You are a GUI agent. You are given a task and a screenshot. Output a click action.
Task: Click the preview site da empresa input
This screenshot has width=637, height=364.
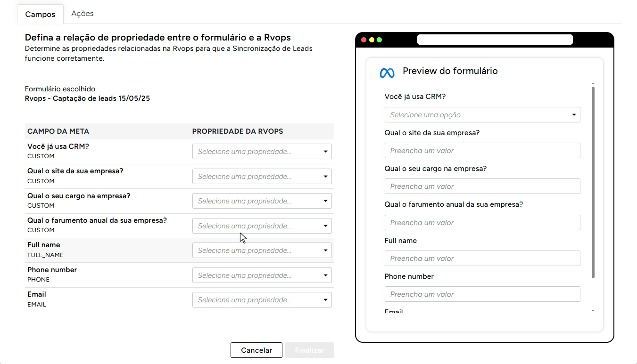tap(482, 151)
